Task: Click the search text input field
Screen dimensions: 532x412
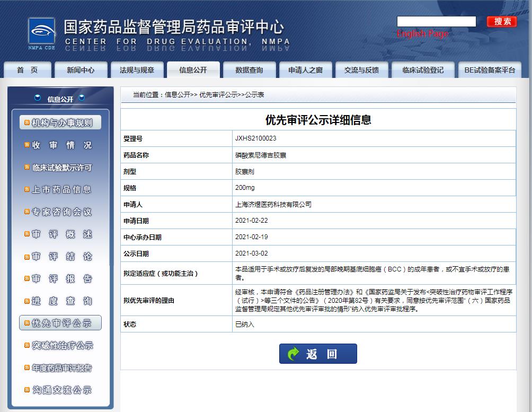Action: 436,22
